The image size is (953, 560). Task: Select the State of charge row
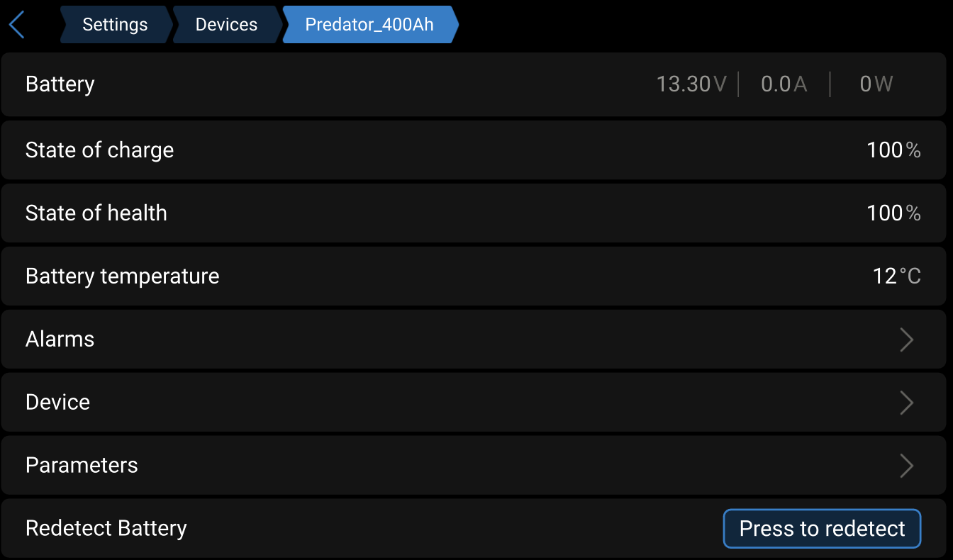pos(475,150)
